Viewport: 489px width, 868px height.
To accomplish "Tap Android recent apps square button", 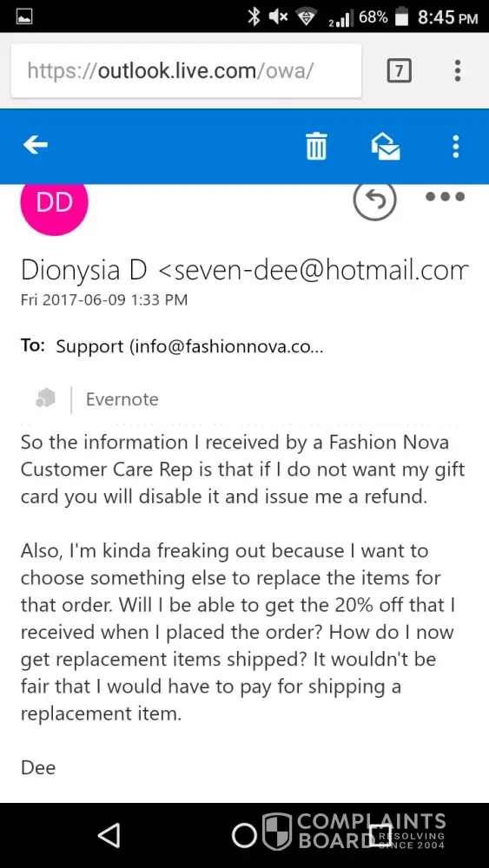I will pyautogui.click(x=380, y=835).
